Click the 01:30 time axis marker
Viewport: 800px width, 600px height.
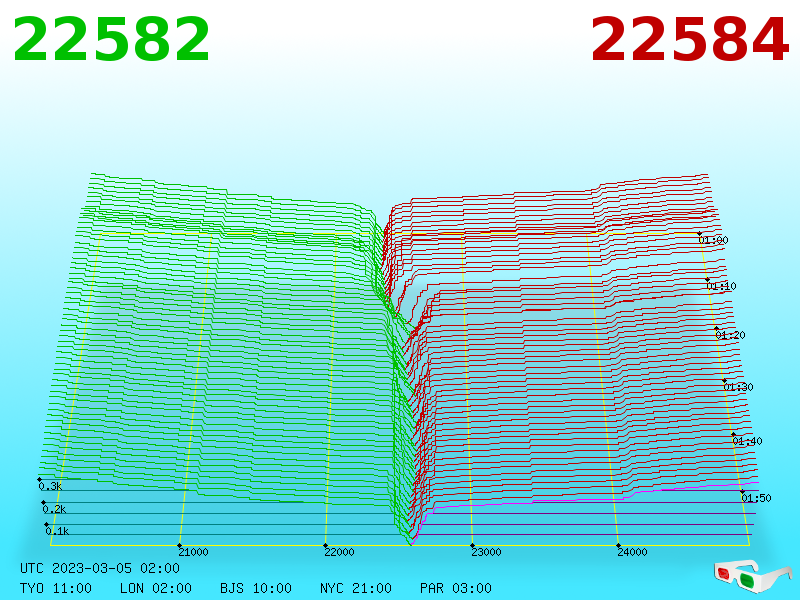(x=738, y=387)
